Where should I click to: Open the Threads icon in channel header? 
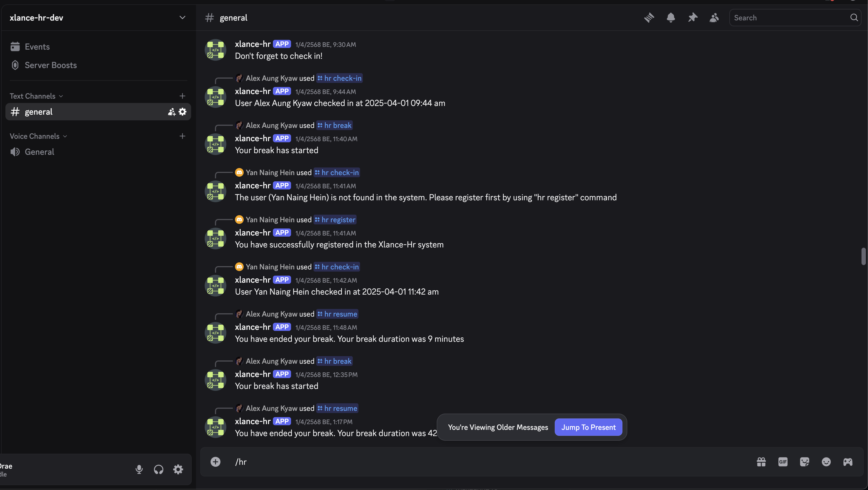coord(649,18)
